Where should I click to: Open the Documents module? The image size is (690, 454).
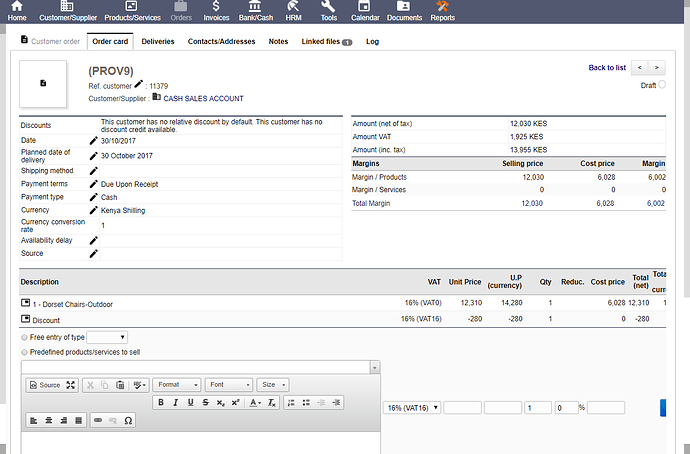click(x=404, y=11)
